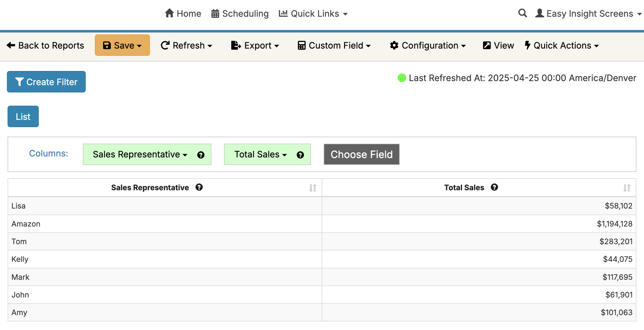Click help icon in Total Sales table header
Image resolution: width=644 pixels, height=330 pixels.
(494, 187)
